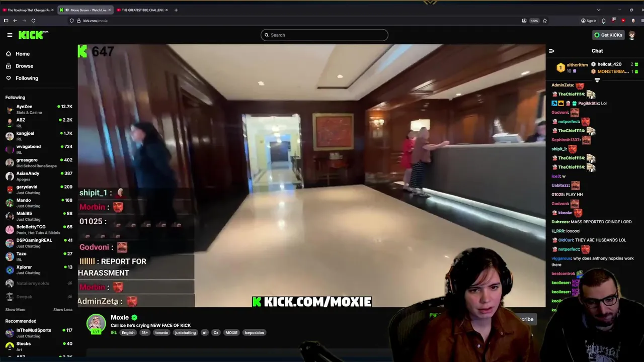Expand list with Show More
The width and height of the screenshot is (644, 362).
pyautogui.click(x=15, y=310)
